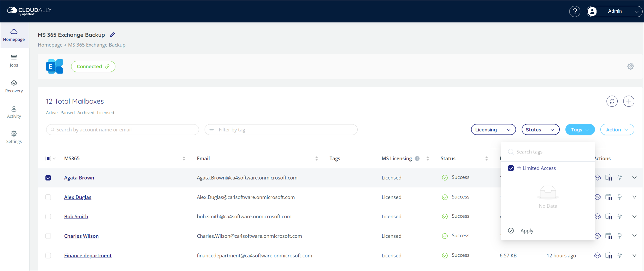Check the Alex Duglas row checkbox
Image resolution: width=644 pixels, height=271 pixels.
(x=48, y=197)
